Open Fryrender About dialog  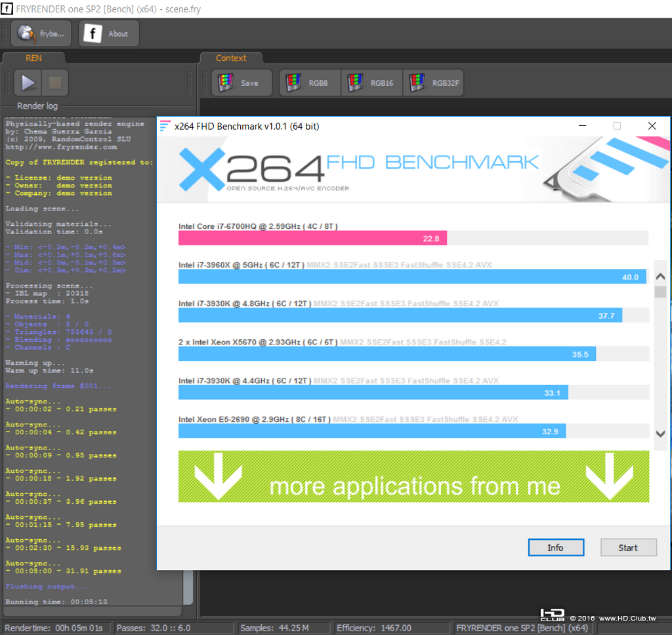109,33
